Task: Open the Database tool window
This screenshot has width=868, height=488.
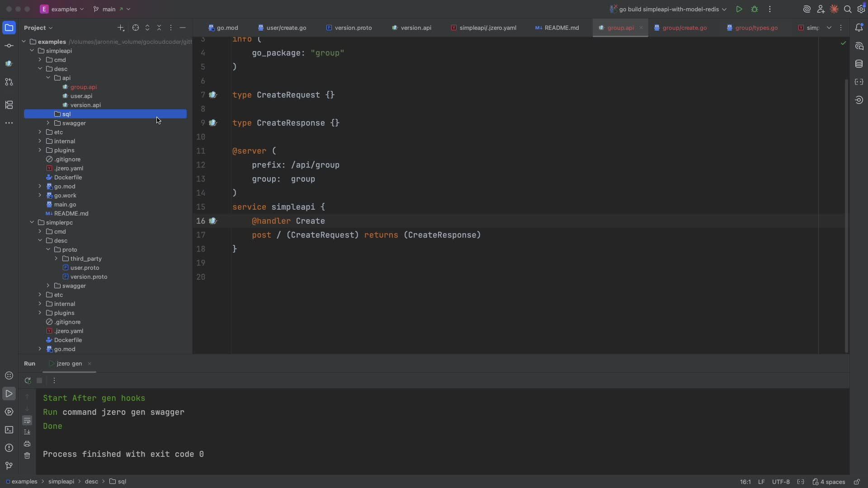Action: (x=859, y=64)
